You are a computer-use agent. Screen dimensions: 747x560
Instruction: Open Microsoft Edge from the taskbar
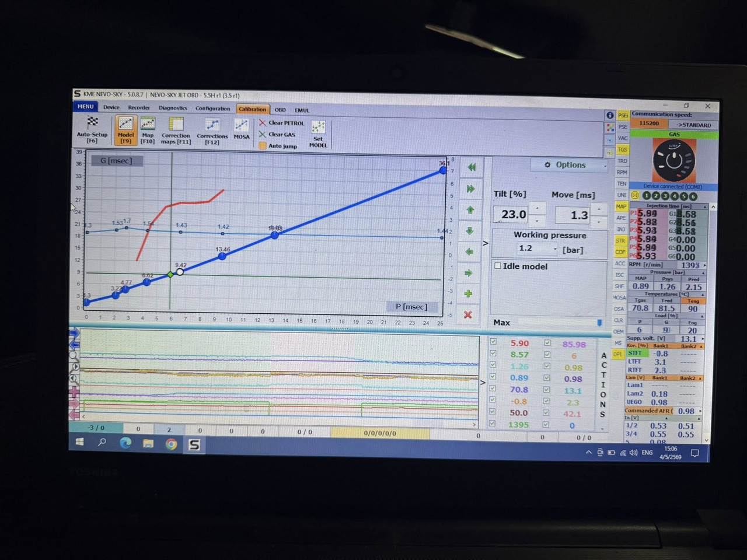[125, 443]
